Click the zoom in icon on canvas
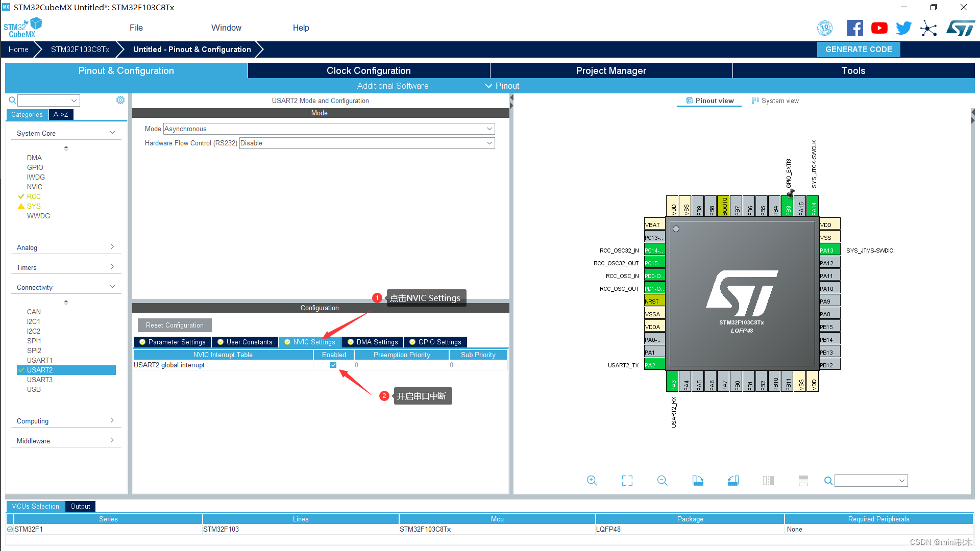Screen dimensions: 980x551 (592, 481)
